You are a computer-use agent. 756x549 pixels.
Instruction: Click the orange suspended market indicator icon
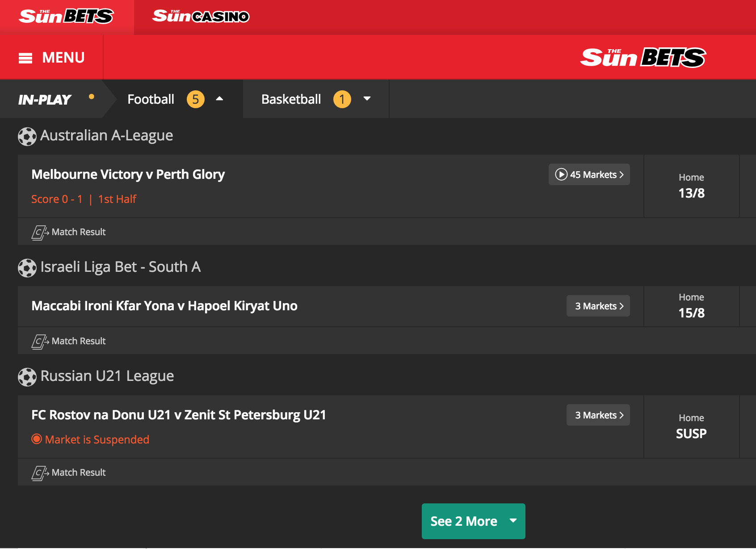tap(37, 439)
